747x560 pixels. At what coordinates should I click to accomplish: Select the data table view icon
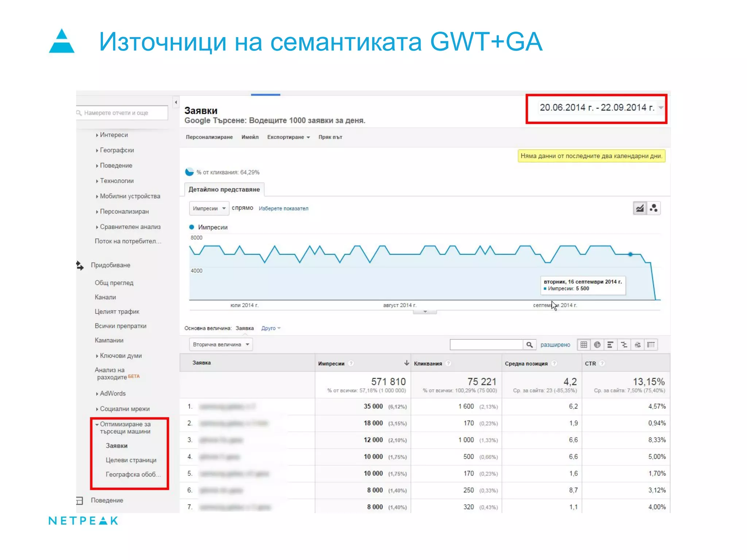[584, 345]
